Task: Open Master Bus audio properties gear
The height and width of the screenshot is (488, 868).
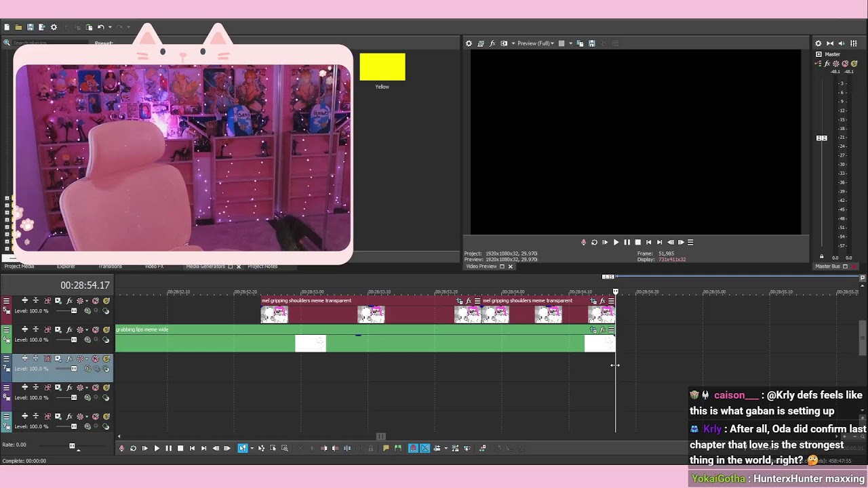Action: 818,43
